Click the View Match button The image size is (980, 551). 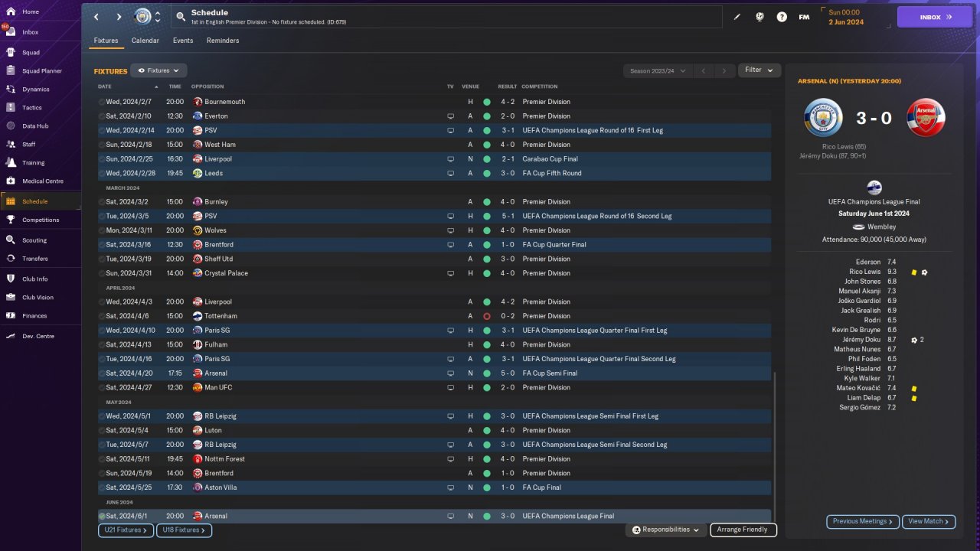(x=929, y=521)
